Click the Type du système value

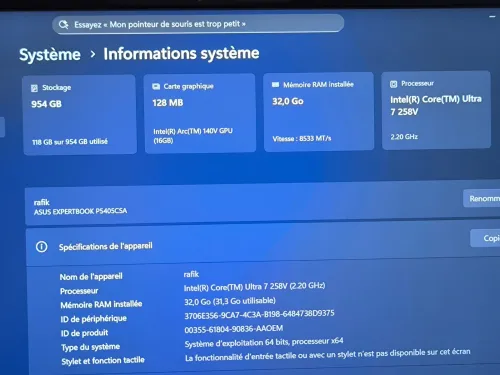(264, 342)
